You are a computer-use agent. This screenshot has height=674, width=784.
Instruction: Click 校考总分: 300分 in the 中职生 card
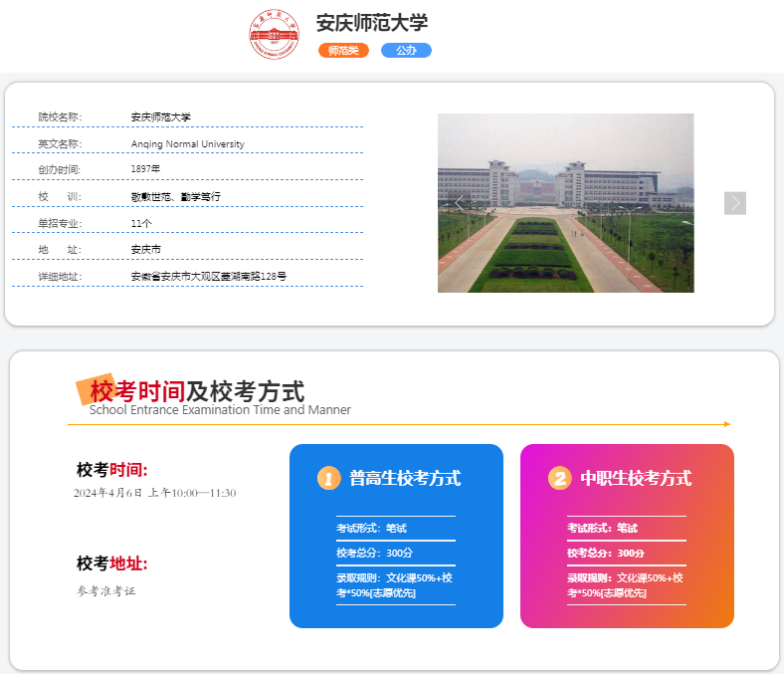point(606,554)
